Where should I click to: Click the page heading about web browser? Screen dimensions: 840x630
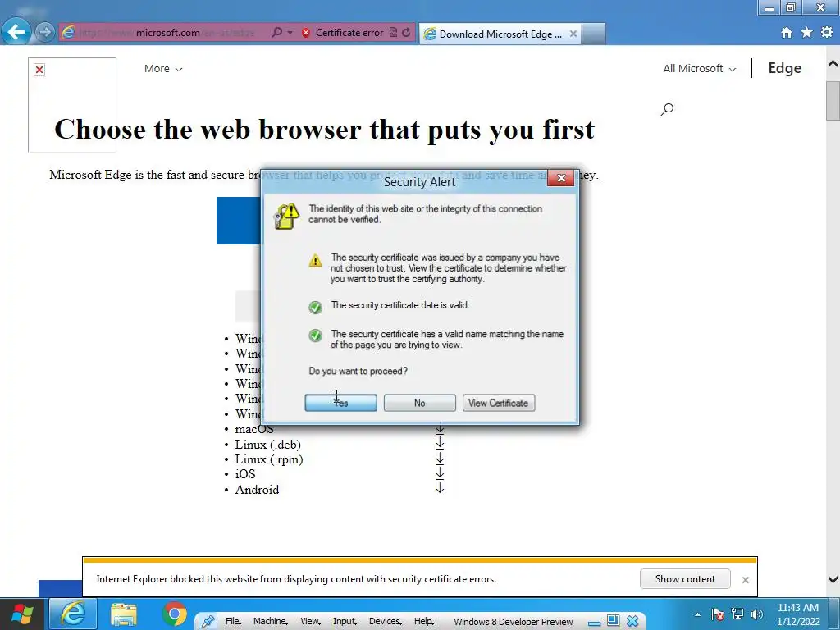pyautogui.click(x=325, y=129)
